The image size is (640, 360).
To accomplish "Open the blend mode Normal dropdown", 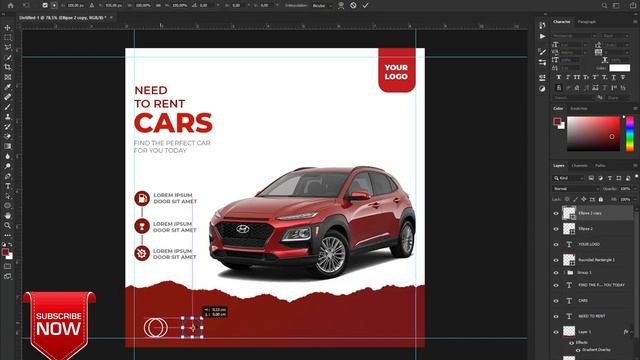I will 576,189.
